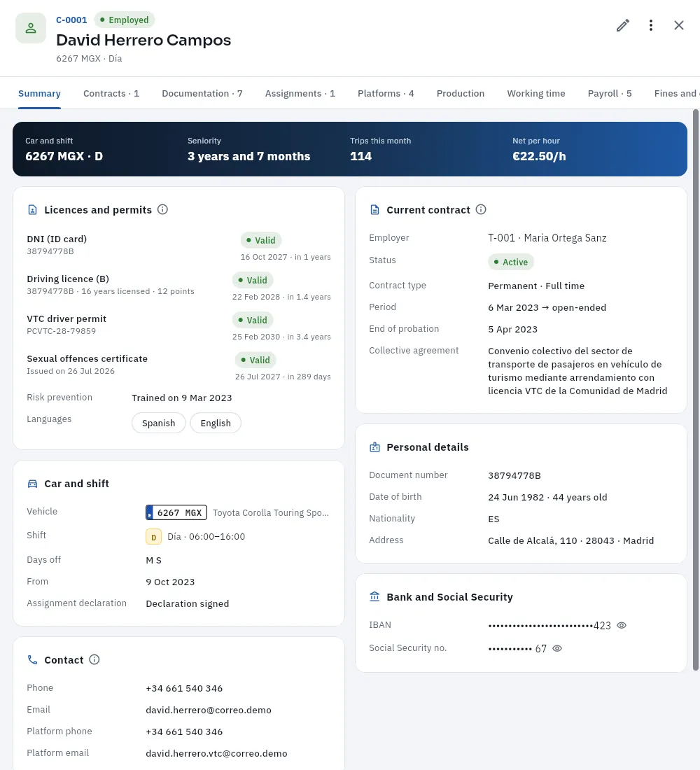Click the C-0001 driver code link
The image size is (700, 770).
pyautogui.click(x=71, y=20)
